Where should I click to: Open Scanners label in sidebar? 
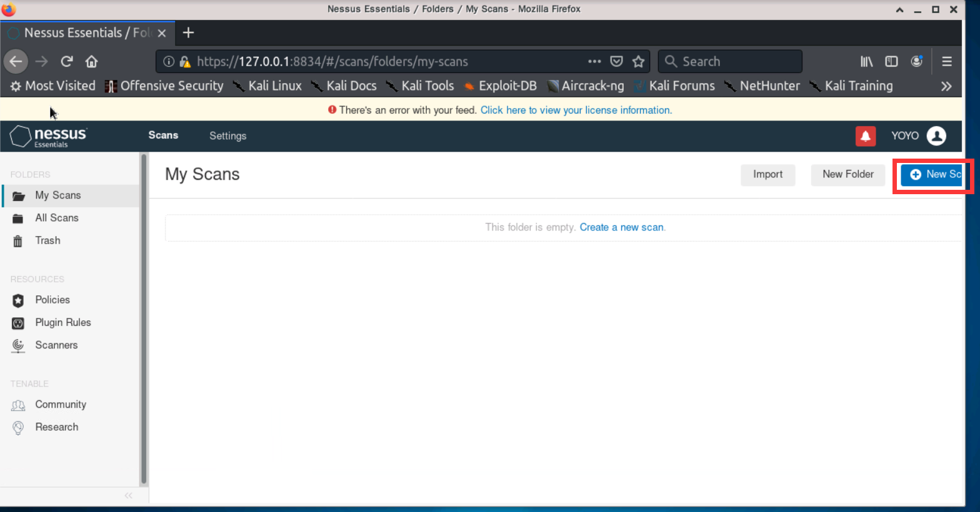(x=56, y=345)
